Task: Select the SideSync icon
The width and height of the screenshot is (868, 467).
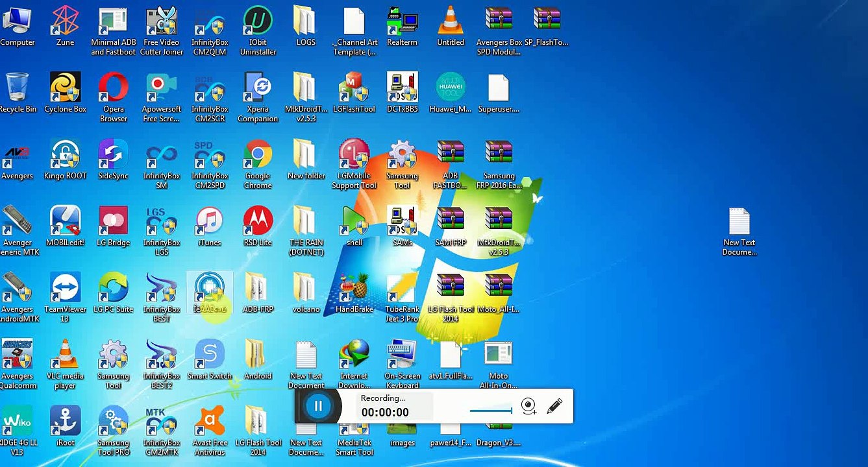Action: tap(114, 160)
